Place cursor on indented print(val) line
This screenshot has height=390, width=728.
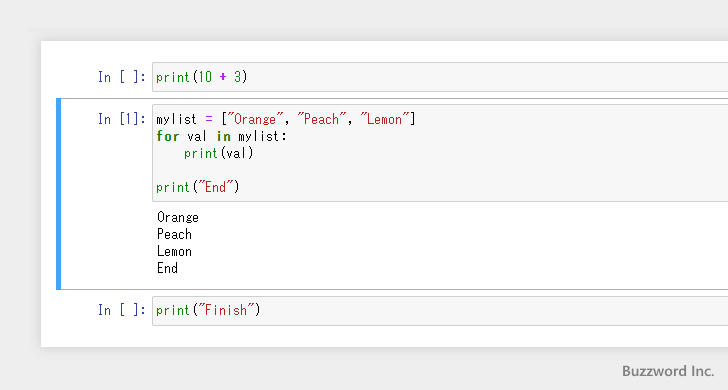[218, 153]
